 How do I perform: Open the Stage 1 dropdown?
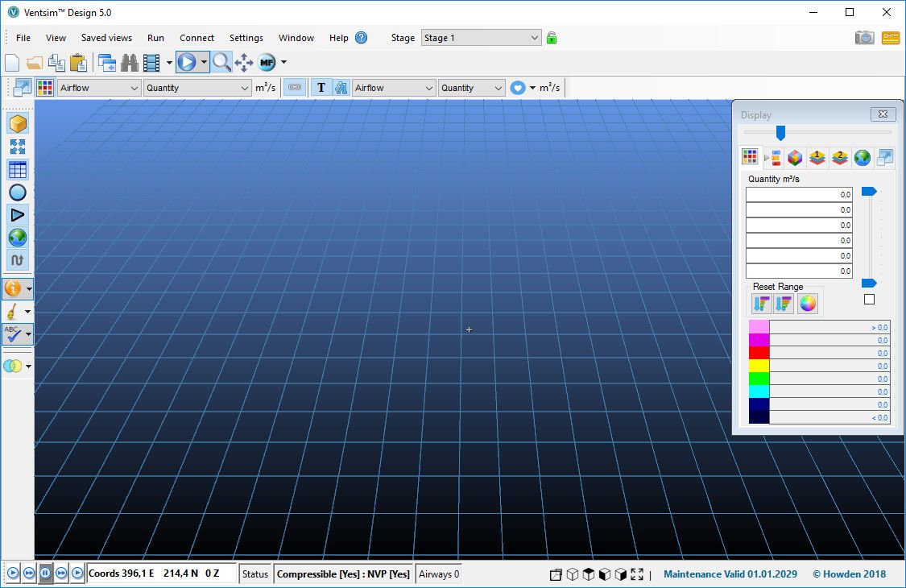[x=482, y=38]
